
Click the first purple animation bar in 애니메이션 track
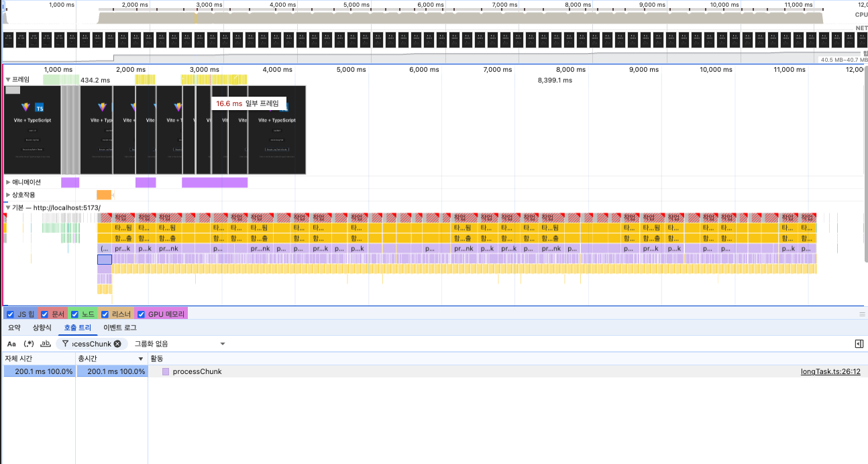pyautogui.click(x=70, y=182)
